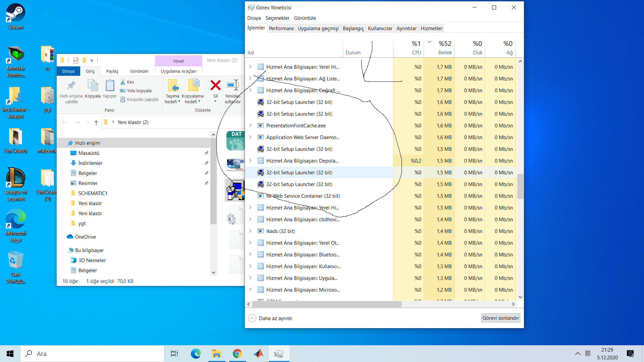Click the Yönet contextual tab
This screenshot has height=362, width=644.
(x=178, y=61)
